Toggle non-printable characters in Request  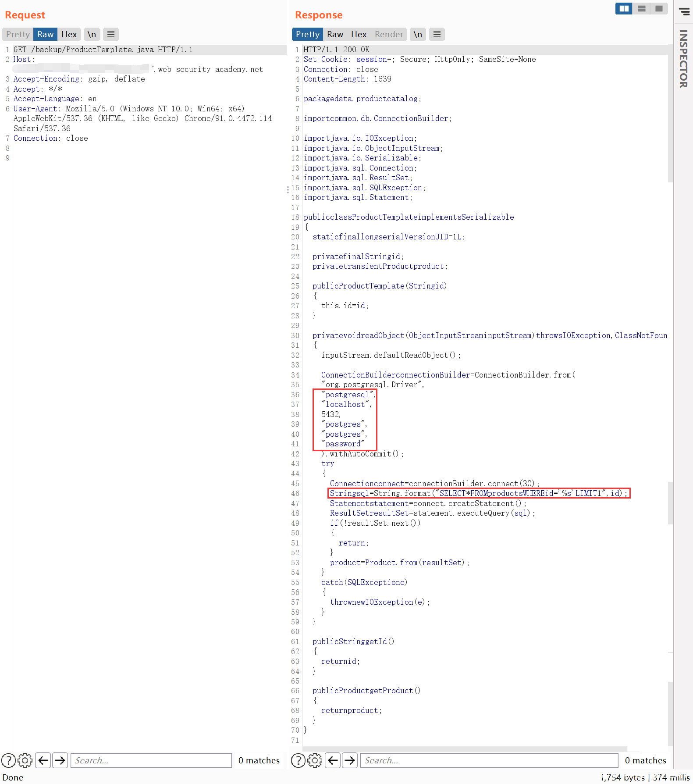point(92,34)
